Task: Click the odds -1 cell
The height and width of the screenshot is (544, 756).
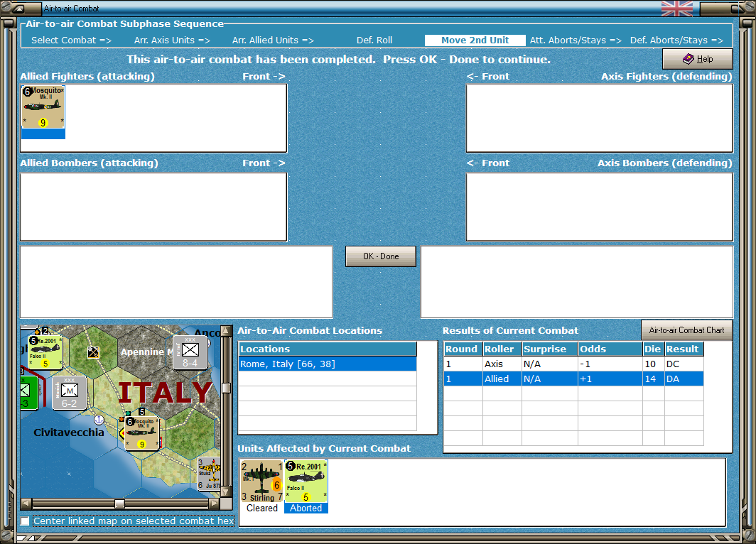Action: coord(610,364)
